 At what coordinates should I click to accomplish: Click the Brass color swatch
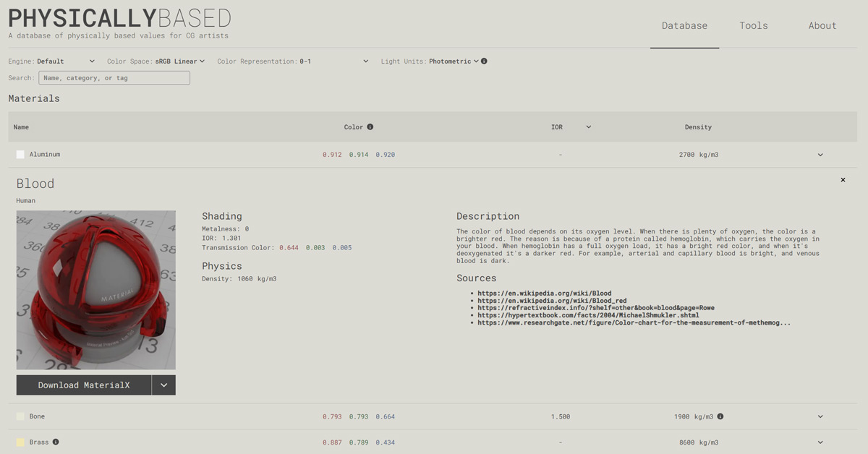(20, 442)
